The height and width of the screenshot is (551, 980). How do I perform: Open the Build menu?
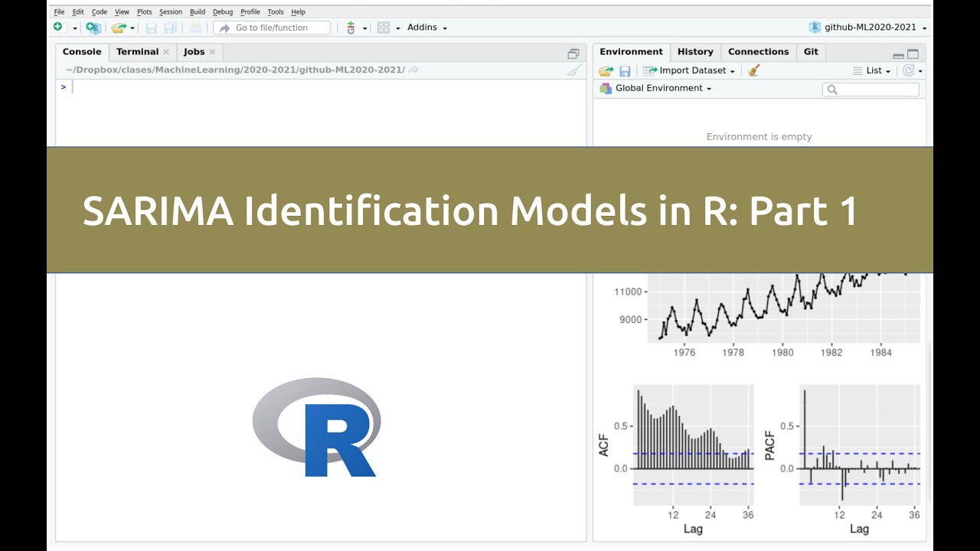198,11
